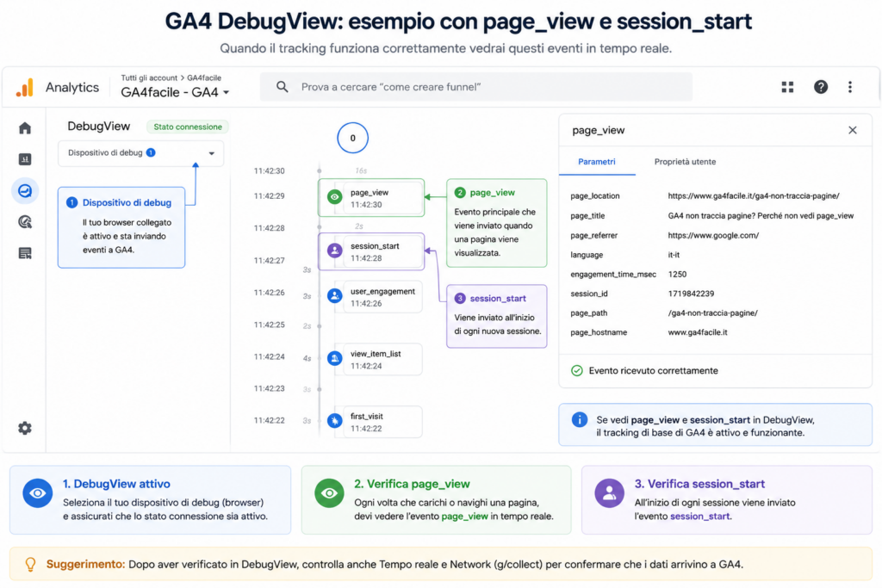This screenshot has height=588, width=882.
Task: Click the 11:42:30 timeline timestamp
Action: tap(269, 171)
